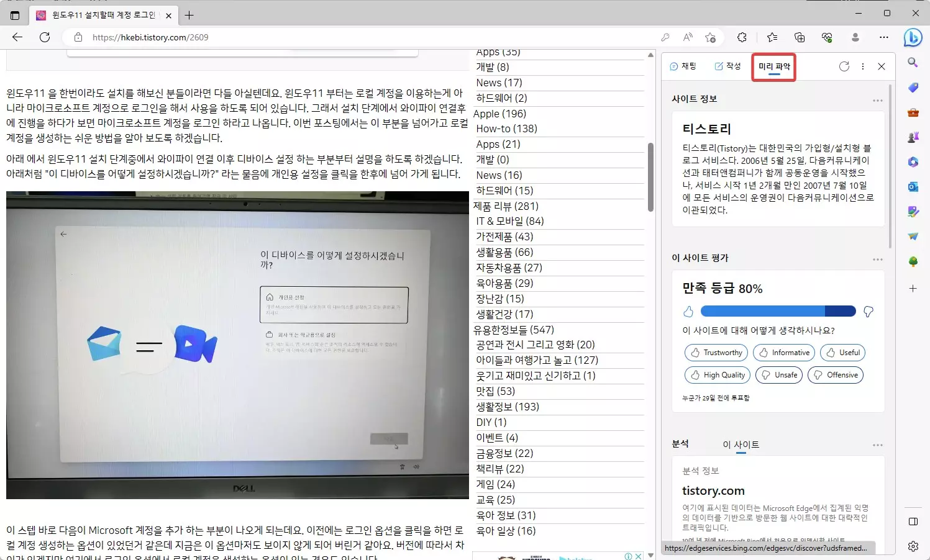This screenshot has height=560, width=930.
Task: Reload the current page
Action: [x=45, y=37]
